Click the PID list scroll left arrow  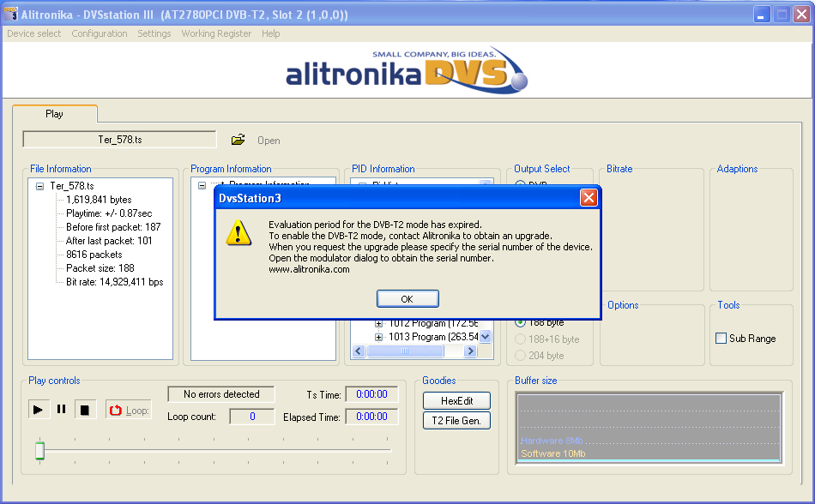pos(359,351)
